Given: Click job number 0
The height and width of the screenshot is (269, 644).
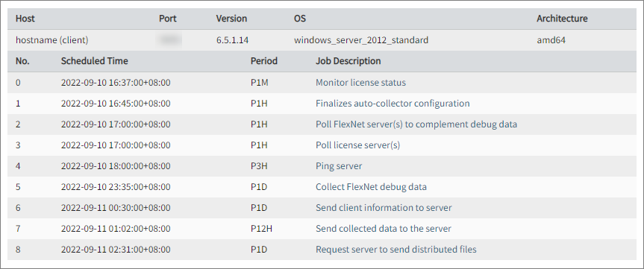Looking at the screenshot, I should coord(18,83).
